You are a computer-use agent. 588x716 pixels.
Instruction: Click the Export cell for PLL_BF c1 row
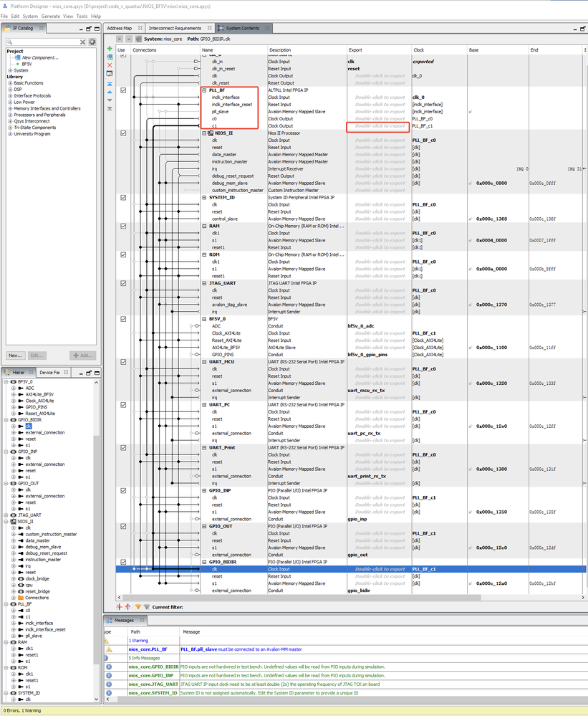(379, 126)
